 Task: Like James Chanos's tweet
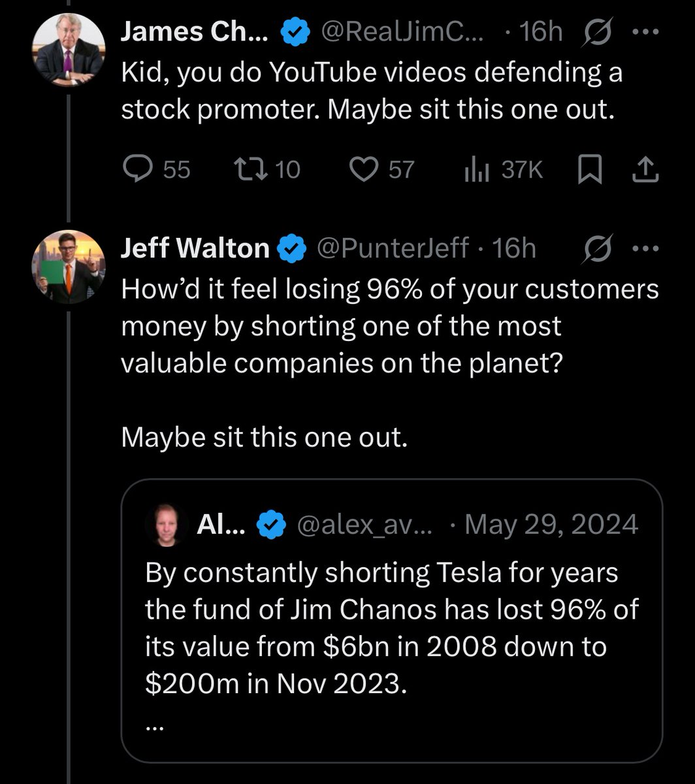coord(382,170)
